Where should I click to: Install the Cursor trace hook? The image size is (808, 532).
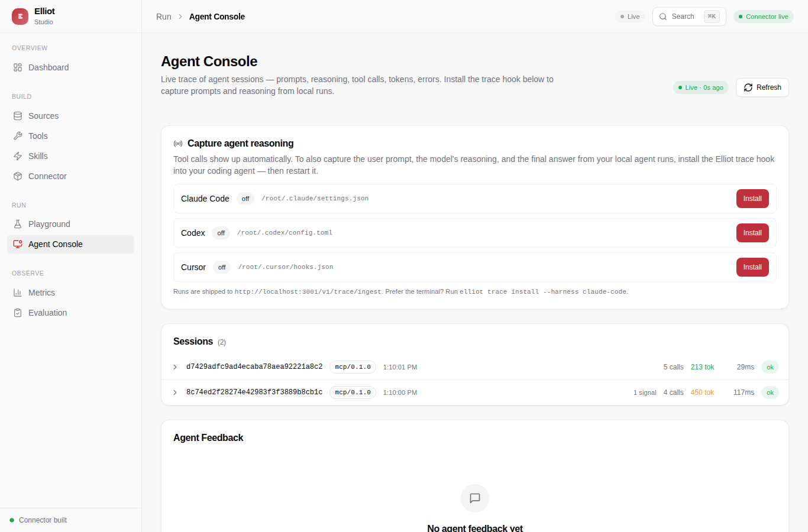(x=752, y=267)
